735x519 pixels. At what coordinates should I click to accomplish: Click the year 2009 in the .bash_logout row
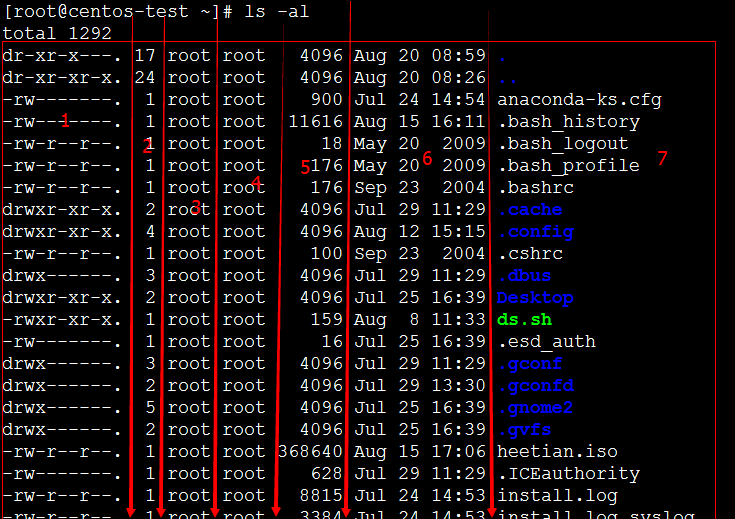(x=464, y=144)
